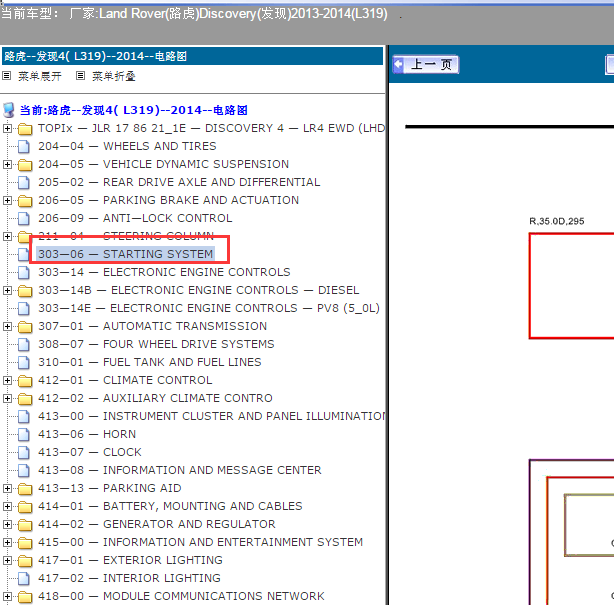Image resolution: width=614 pixels, height=605 pixels.
Task: Select 413-07 Clock entry
Action: click(x=90, y=453)
